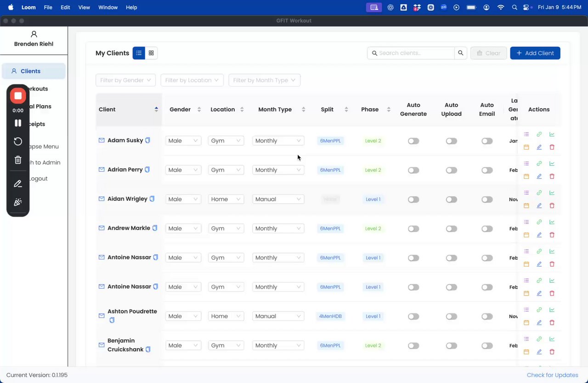Edit Adrian Perry with pencil icon
The width and height of the screenshot is (588, 383).
point(539,177)
